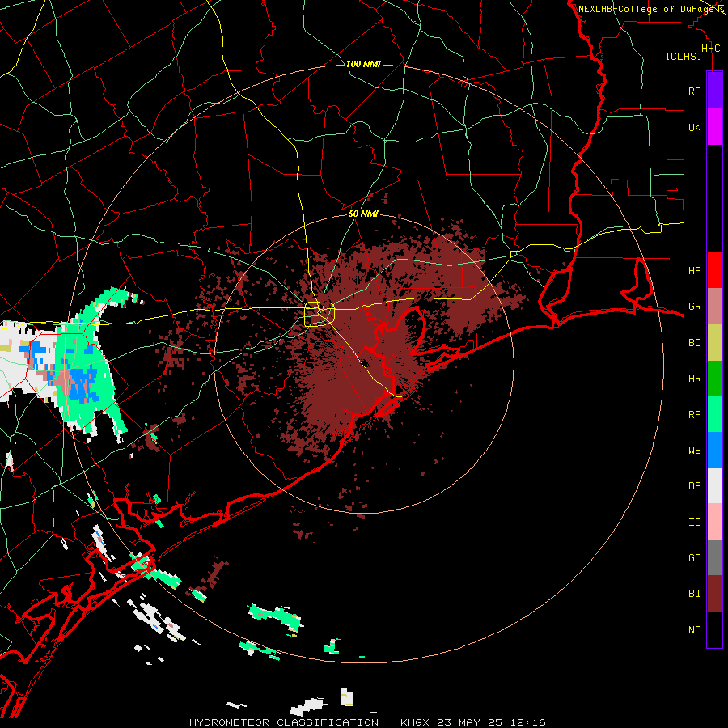The width and height of the screenshot is (728, 728).
Task: Click the WS legend label
Action: 694,450
